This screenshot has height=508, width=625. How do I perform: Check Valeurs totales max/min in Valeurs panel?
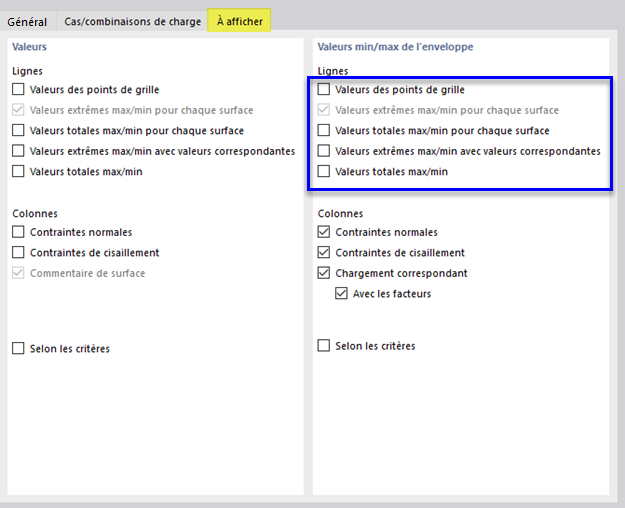[x=18, y=171]
